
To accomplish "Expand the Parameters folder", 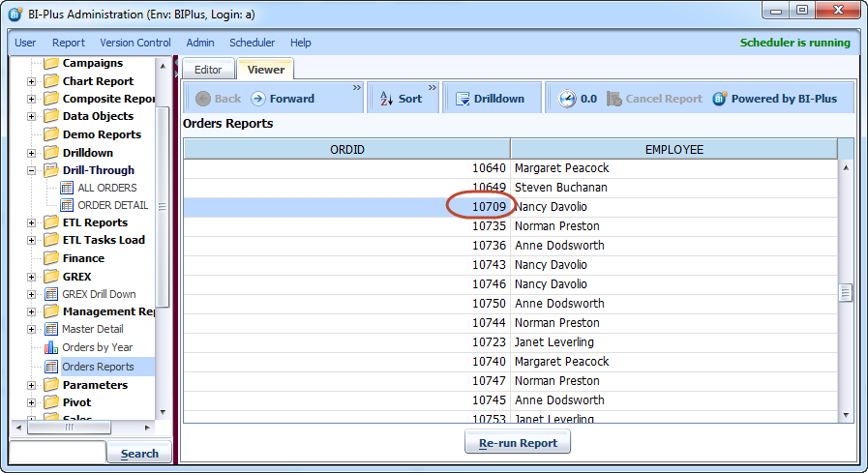I will pyautogui.click(x=31, y=385).
